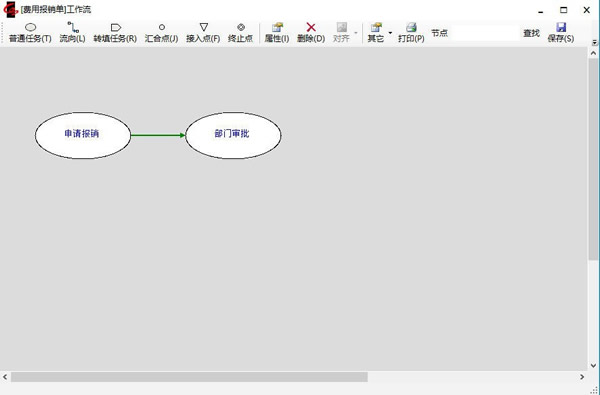Open the toolbar overflow chevron
Screen dimensions: 600x395
point(594,42)
